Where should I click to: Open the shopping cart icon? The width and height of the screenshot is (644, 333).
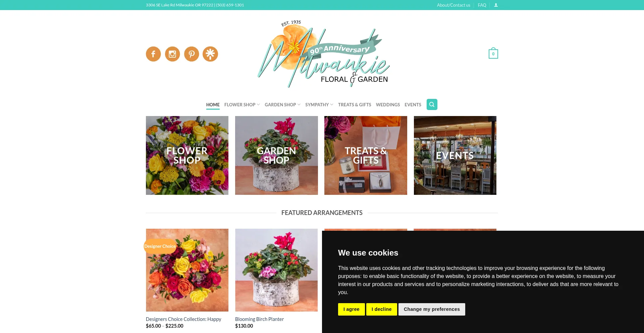tap(493, 53)
